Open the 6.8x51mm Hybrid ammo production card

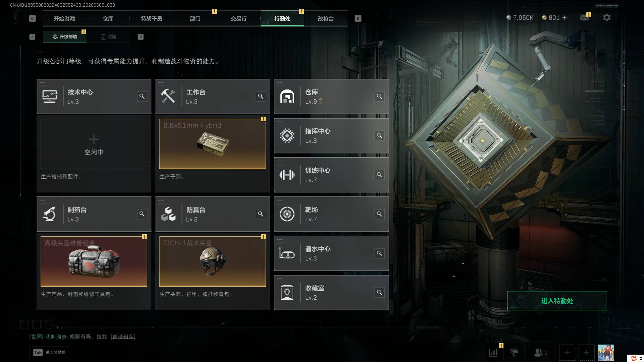(x=213, y=144)
